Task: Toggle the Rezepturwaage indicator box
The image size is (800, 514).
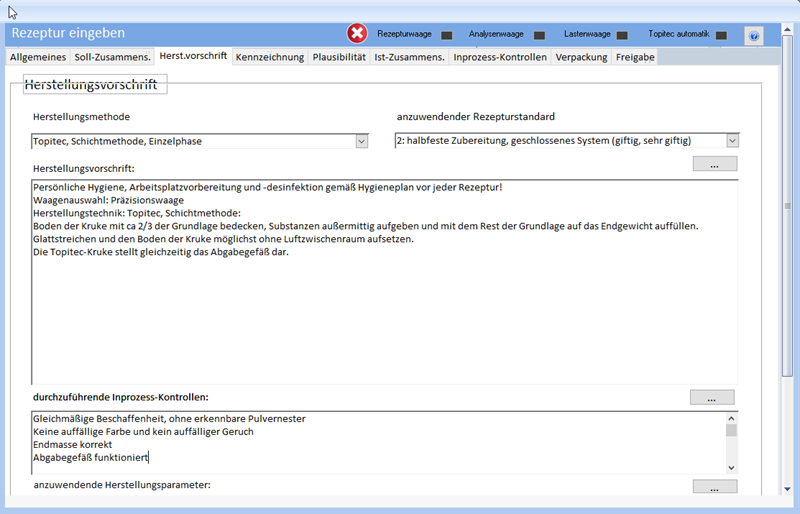Action: pyautogui.click(x=446, y=36)
